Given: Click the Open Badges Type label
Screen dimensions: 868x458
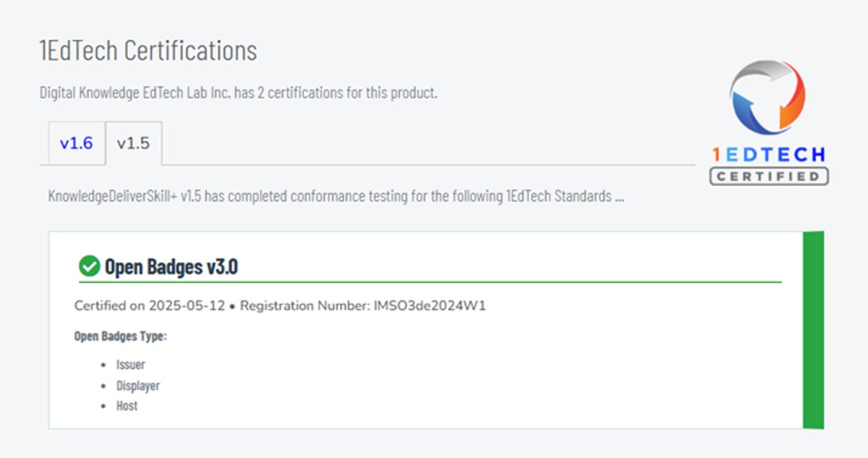Looking at the screenshot, I should (120, 336).
